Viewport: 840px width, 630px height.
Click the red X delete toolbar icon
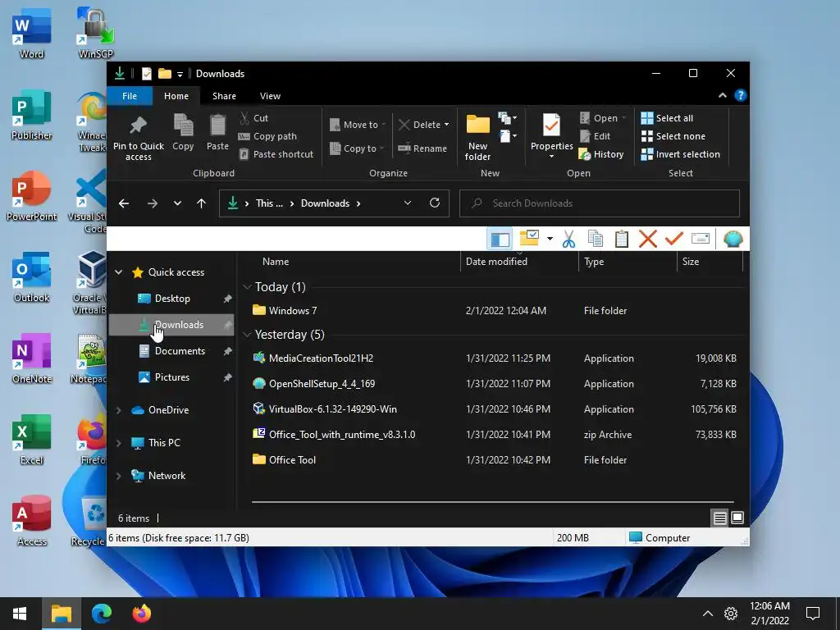tap(648, 239)
